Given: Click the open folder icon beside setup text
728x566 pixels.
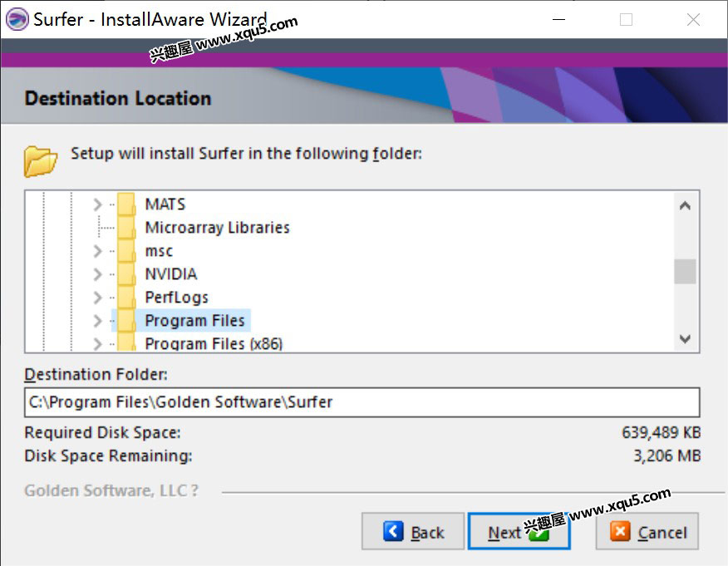Looking at the screenshot, I should [41, 161].
